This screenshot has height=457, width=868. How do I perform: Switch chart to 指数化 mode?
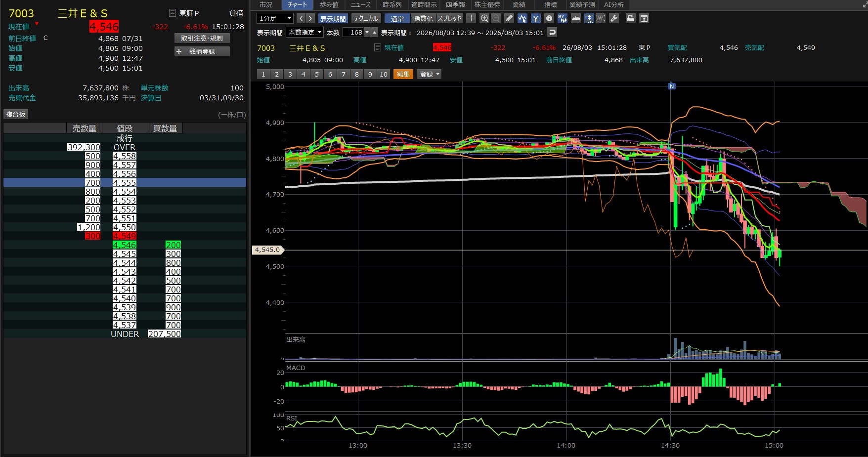click(x=423, y=18)
